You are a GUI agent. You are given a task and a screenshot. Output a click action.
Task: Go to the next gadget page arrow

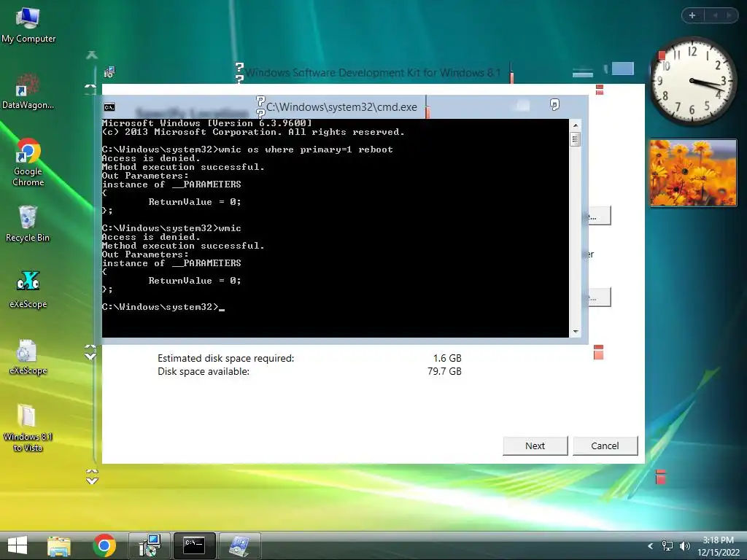[729, 15]
